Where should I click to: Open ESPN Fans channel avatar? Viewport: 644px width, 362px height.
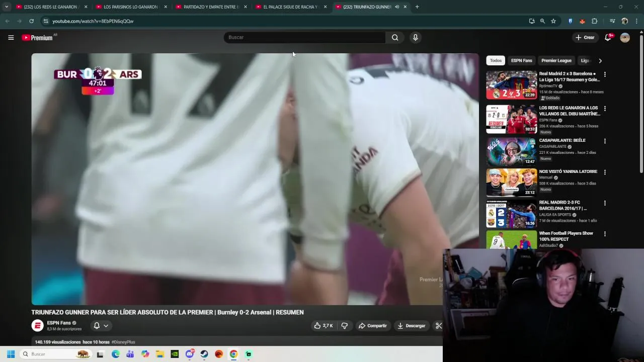tap(38, 326)
